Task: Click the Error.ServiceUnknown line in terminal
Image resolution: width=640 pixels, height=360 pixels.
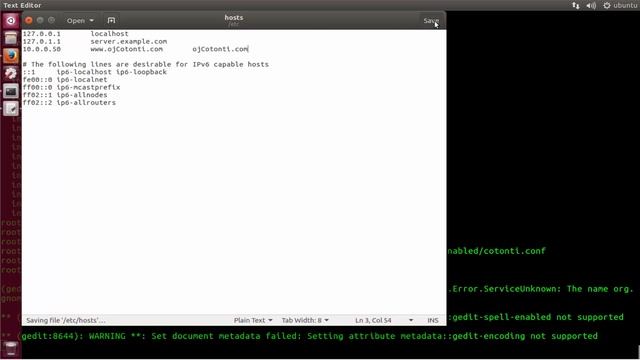Action: (541, 289)
